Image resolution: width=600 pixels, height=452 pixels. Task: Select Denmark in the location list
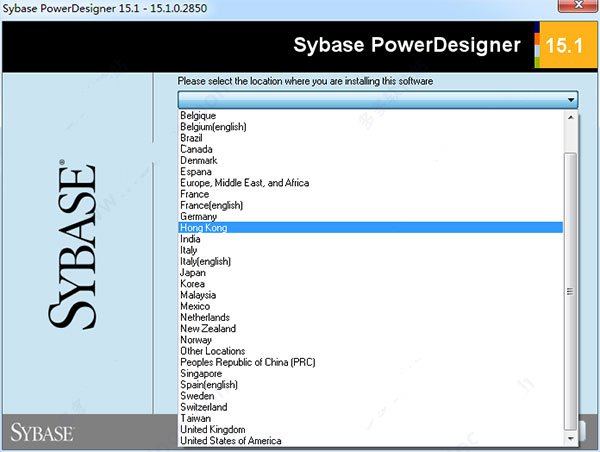coord(370,160)
